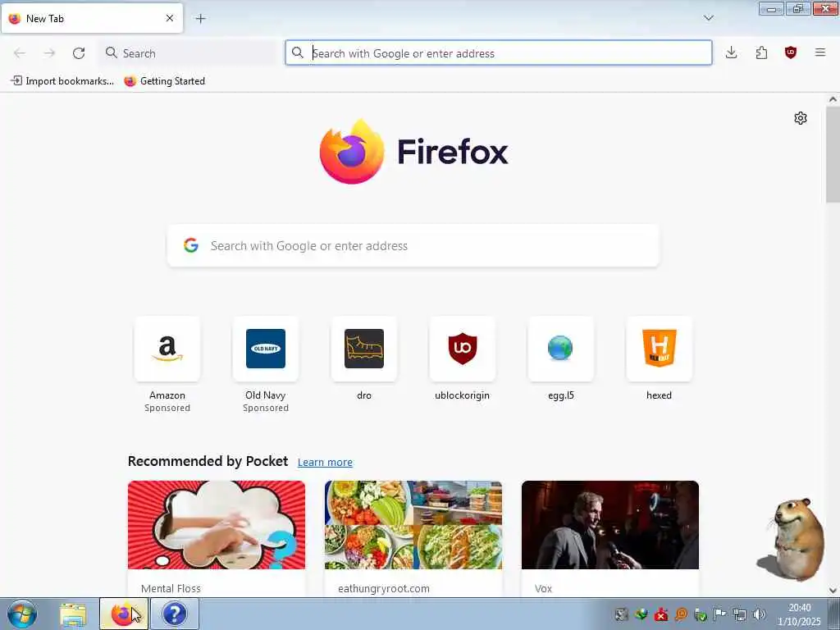Click the Firefox logo on page
The image size is (840, 630).
pyautogui.click(x=413, y=152)
